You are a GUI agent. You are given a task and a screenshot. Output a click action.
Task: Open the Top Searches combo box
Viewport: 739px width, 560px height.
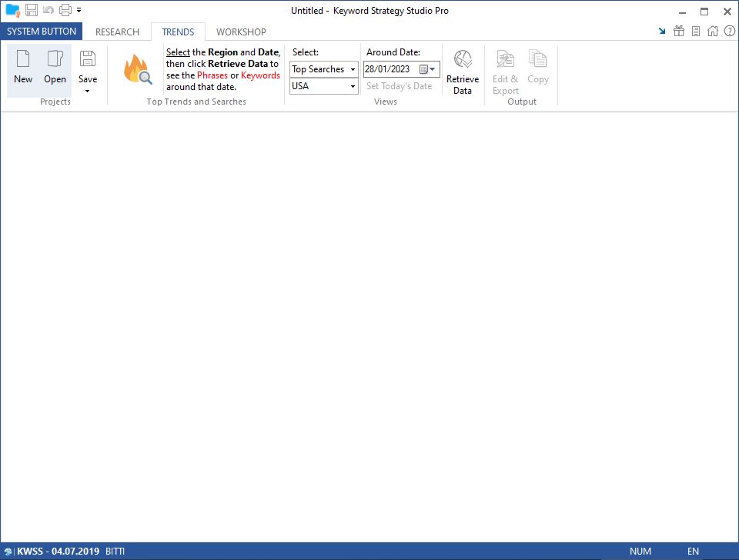324,69
